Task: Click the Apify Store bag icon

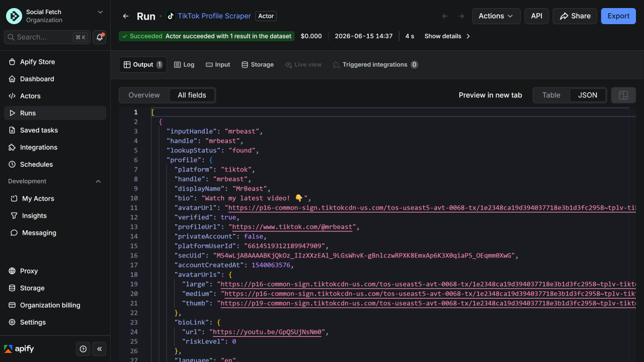Action: pyautogui.click(x=13, y=62)
